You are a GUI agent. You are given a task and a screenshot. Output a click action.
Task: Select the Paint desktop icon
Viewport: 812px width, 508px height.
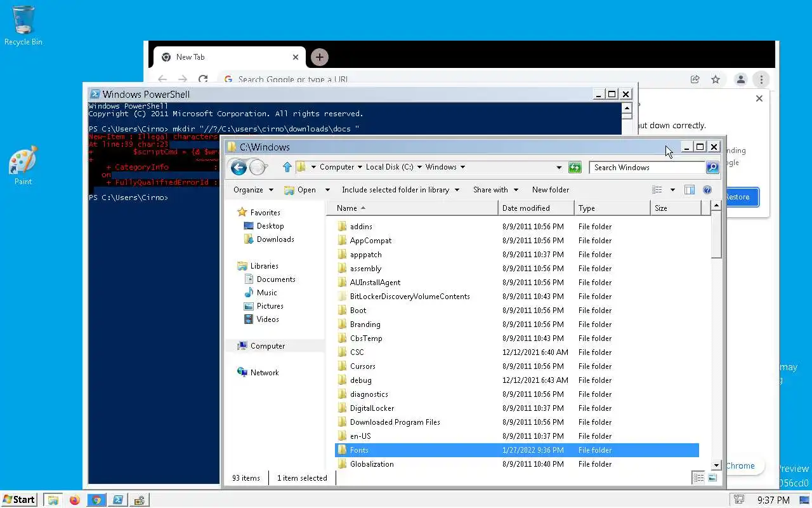pos(23,166)
